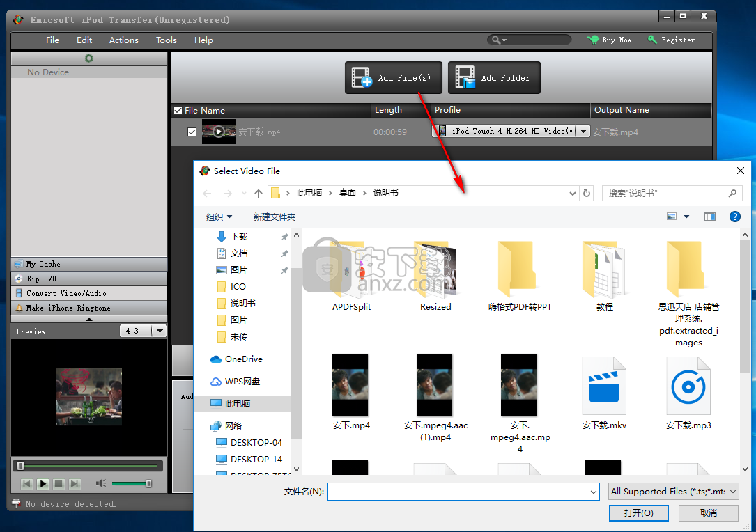This screenshot has height=532, width=756.
Task: Click the blue help question icon
Action: (x=735, y=217)
